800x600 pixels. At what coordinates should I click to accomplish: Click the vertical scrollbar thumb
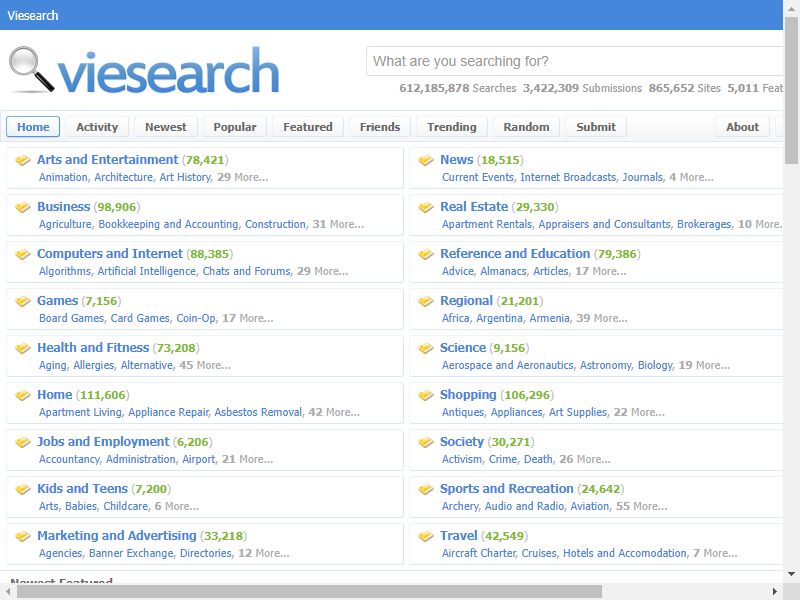[x=791, y=90]
